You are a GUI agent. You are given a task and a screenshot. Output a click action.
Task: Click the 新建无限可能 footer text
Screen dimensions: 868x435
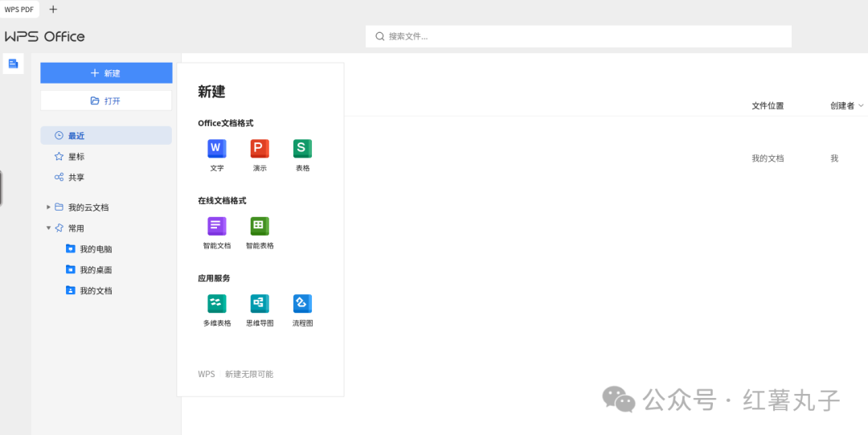click(x=249, y=374)
